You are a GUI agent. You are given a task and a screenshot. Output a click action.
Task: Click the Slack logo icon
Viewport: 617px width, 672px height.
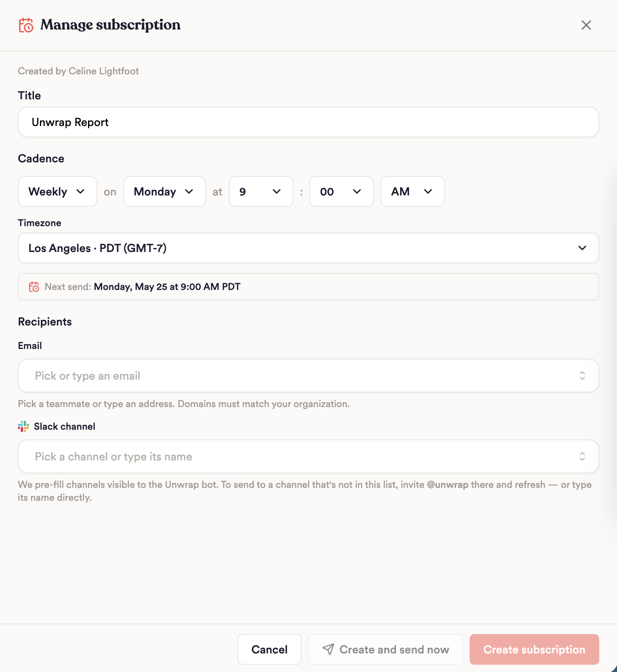coord(23,426)
